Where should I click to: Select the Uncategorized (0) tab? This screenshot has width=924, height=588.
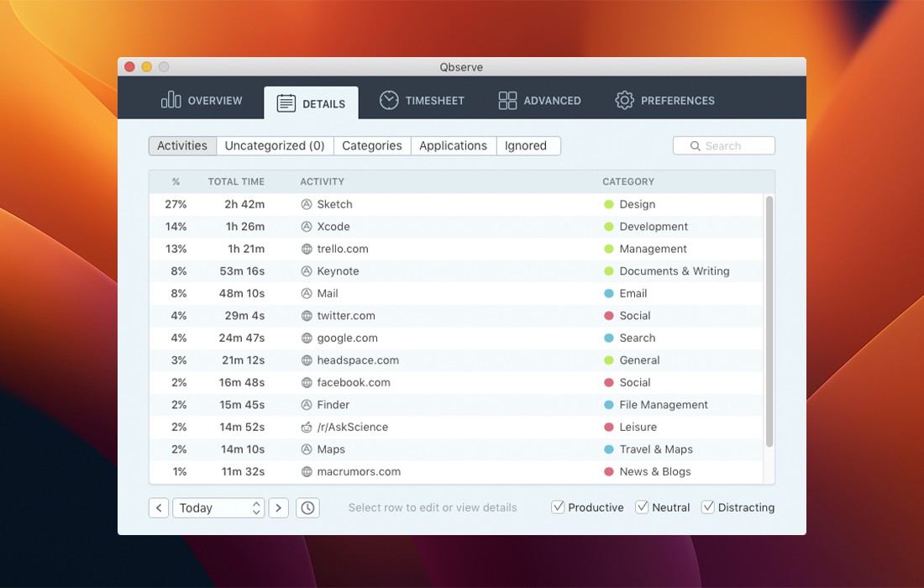(x=275, y=145)
